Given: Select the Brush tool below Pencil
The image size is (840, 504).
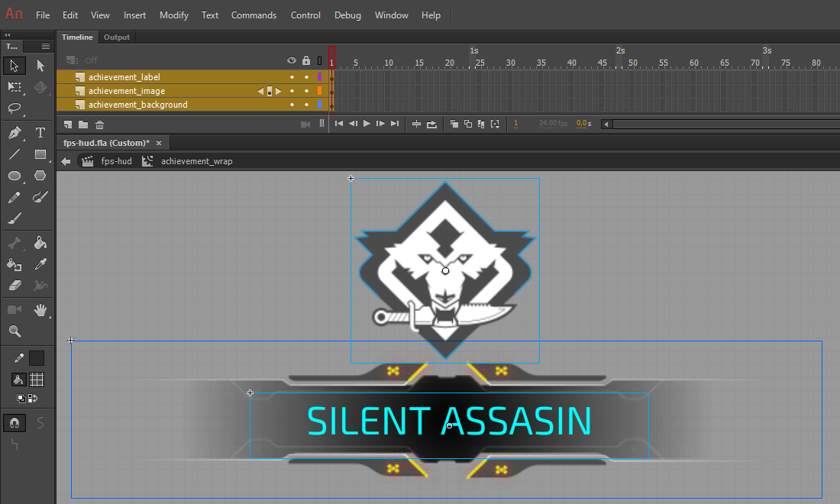Looking at the screenshot, I should pos(14,218).
